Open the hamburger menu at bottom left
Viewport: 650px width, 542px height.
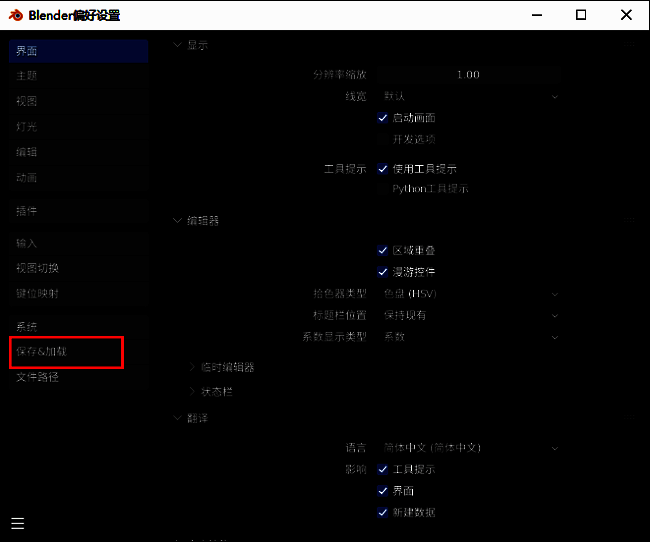tap(17, 523)
